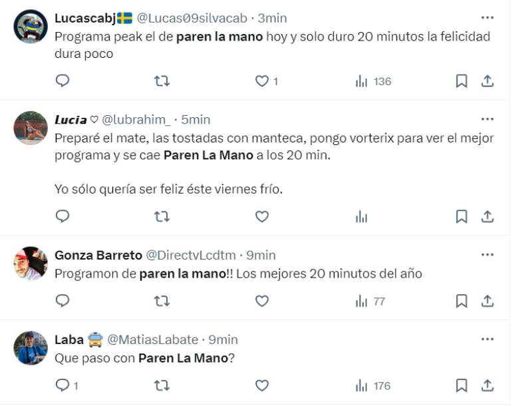The height and width of the screenshot is (406, 532).
Task: Open @MatiasLabate profile handle link
Action: (154, 339)
